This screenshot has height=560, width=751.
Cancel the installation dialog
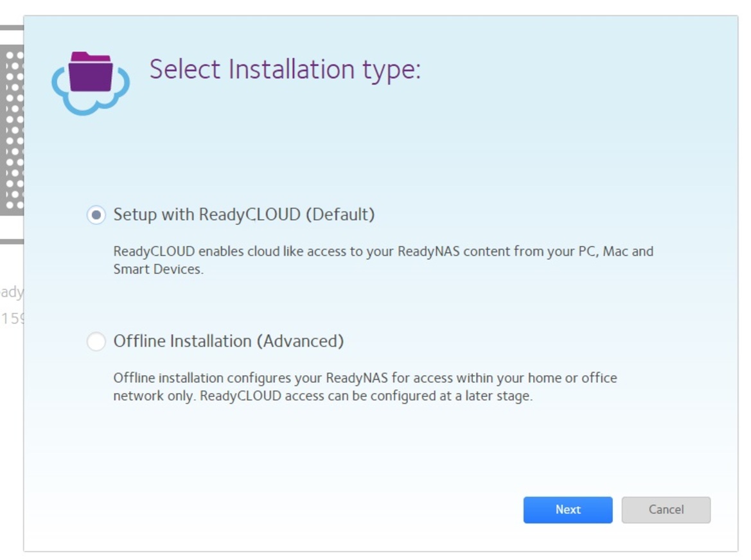click(x=666, y=510)
